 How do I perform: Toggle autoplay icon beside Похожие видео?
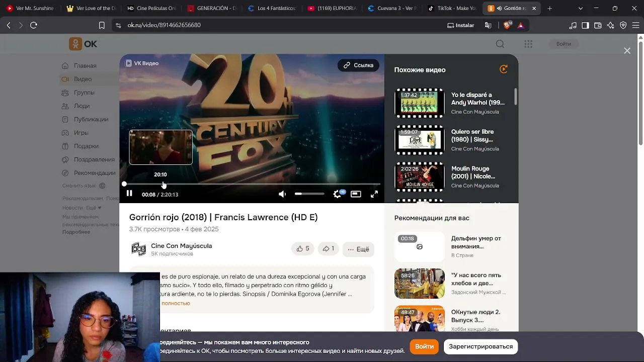504,69
